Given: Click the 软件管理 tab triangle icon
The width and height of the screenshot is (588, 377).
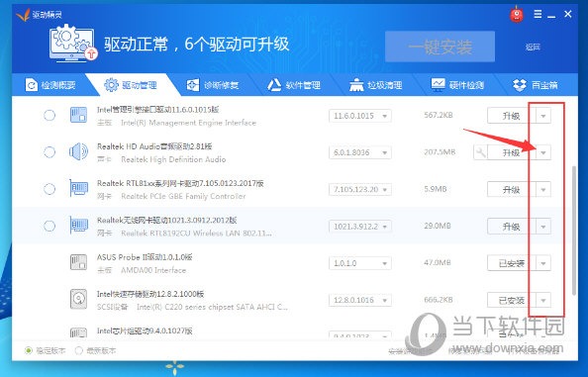Looking at the screenshot, I should tap(274, 85).
